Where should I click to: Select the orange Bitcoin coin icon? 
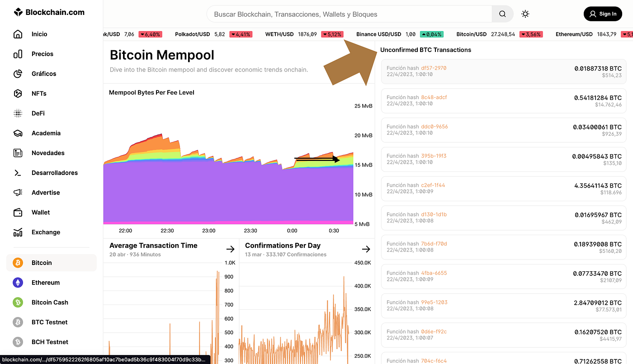tap(18, 263)
